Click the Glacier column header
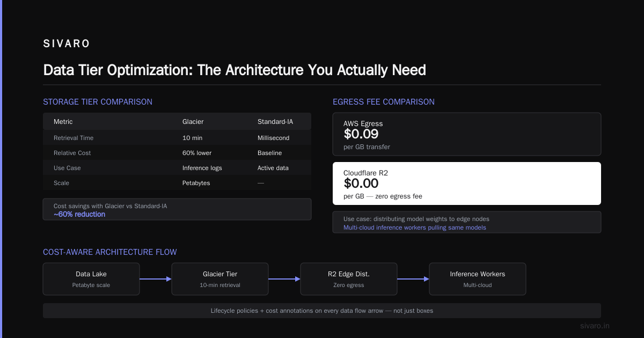 (x=193, y=122)
